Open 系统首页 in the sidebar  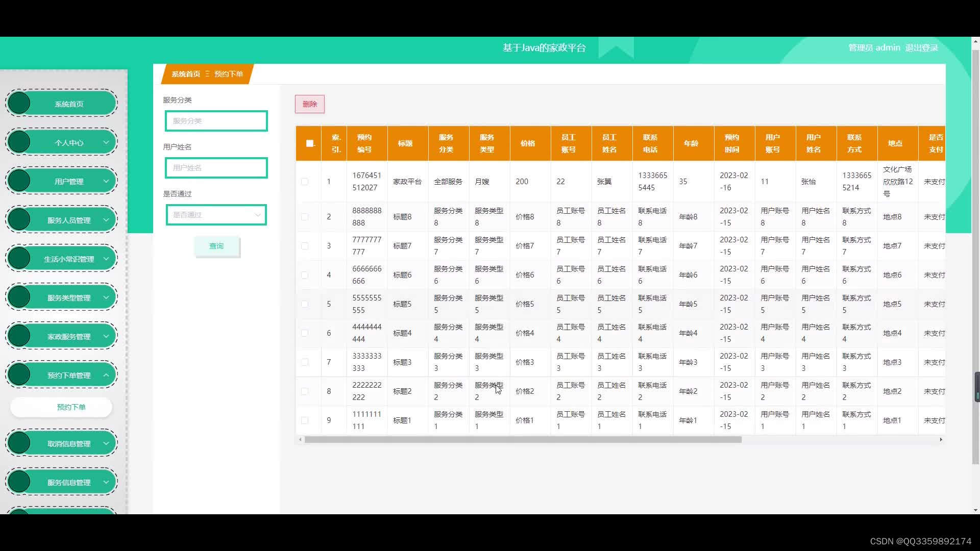tap(61, 104)
